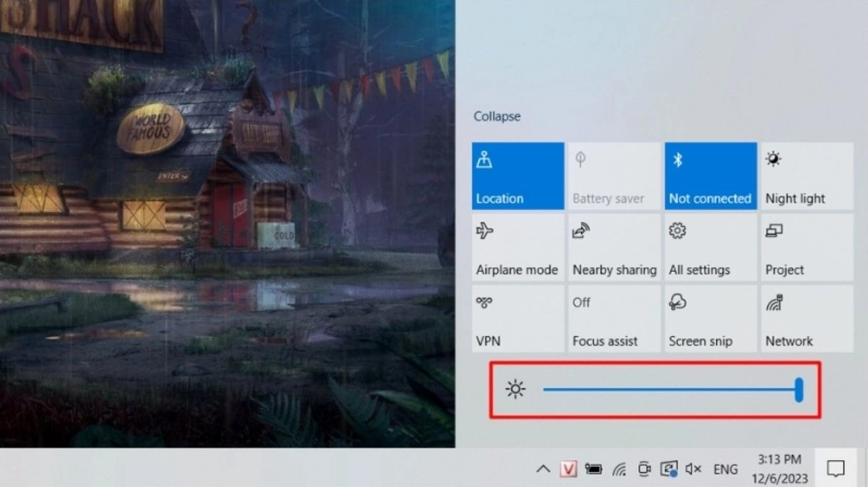Toggle the Location quick action tile
This screenshot has width=868, height=487.
tap(517, 176)
